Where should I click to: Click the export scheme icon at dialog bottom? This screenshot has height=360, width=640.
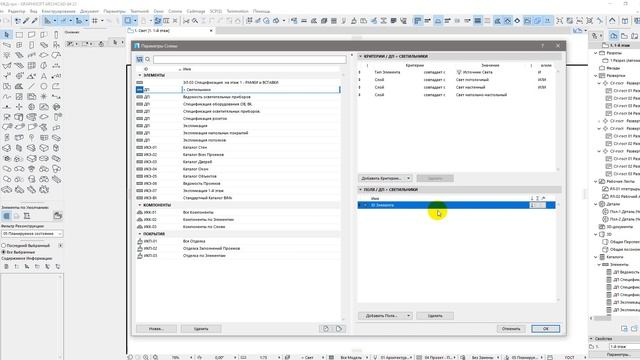pyautogui.click(x=339, y=329)
